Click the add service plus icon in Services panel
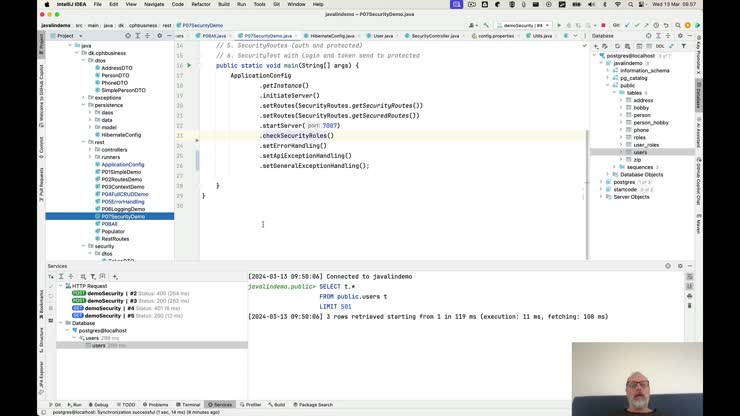Screen dimensions: 740x416 tap(115, 276)
